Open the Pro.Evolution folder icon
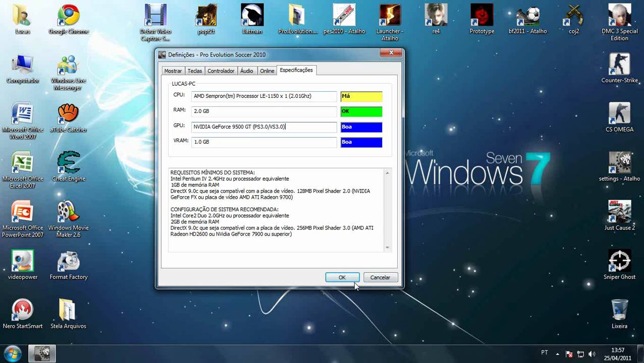The height and width of the screenshot is (363, 644). click(298, 19)
